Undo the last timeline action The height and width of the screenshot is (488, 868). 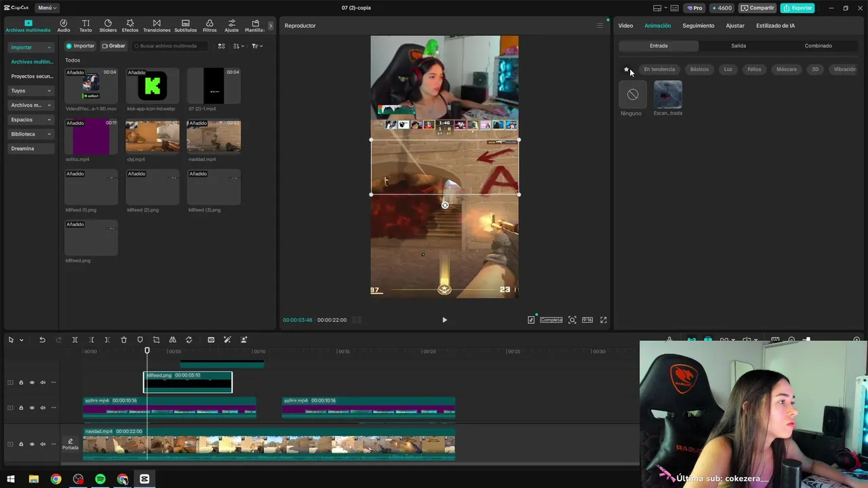(x=42, y=340)
